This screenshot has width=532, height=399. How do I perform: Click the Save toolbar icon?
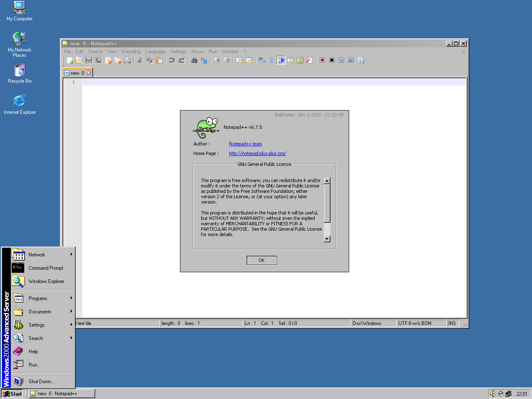89,60
